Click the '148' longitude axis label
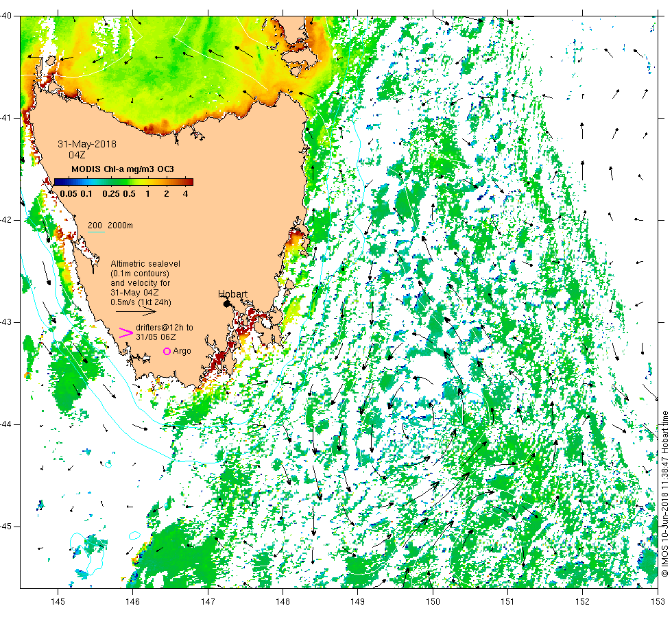The height and width of the screenshot is (617, 672). [283, 602]
